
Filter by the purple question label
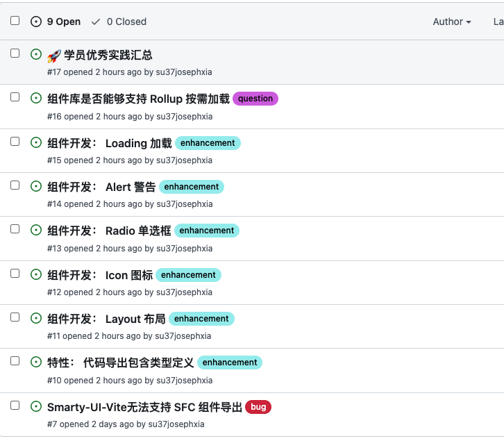point(255,99)
